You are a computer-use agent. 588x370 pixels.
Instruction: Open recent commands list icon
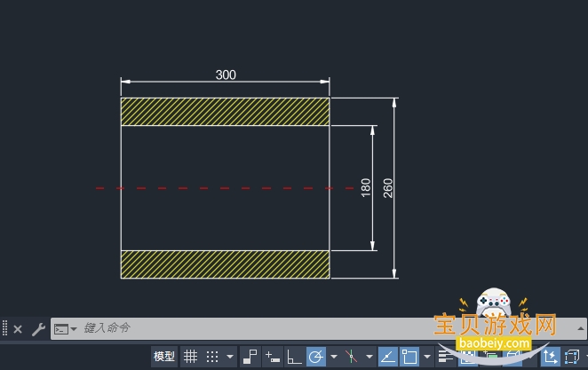[65, 329]
